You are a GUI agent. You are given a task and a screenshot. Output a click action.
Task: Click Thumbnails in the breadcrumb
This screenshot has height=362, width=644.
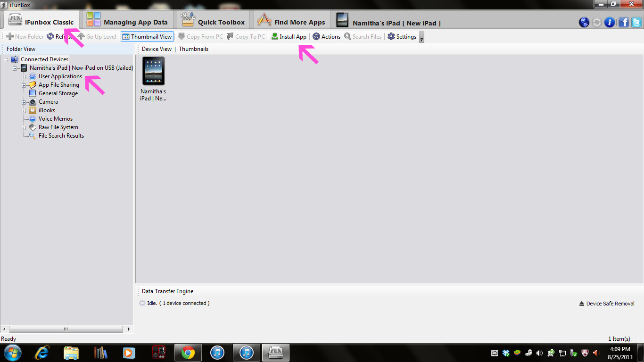click(193, 49)
